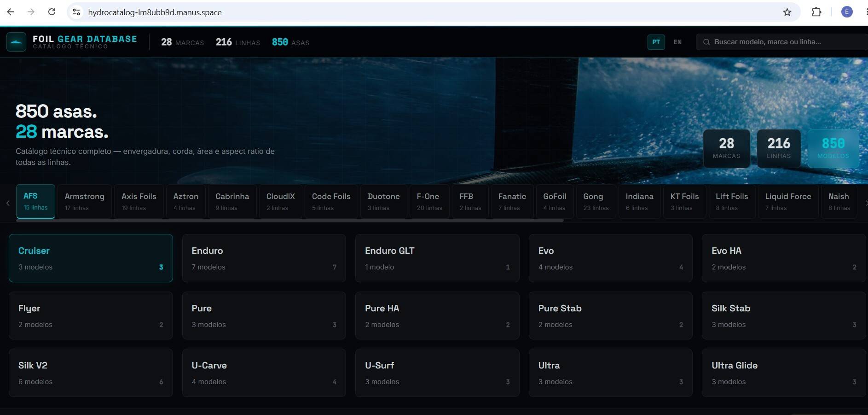Screen dimensions: 868x415
Task: Click the "850 asas." hero heading
Action: [x=56, y=111]
